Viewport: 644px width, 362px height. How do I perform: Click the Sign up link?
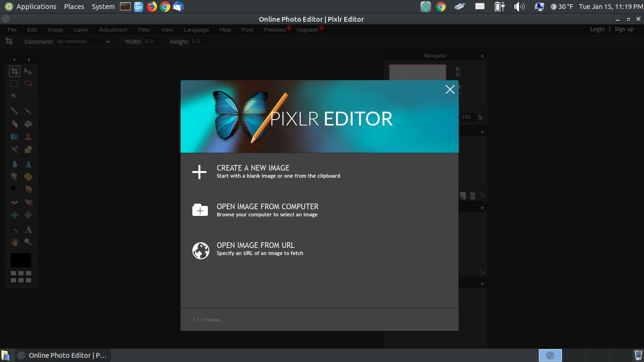point(624,29)
